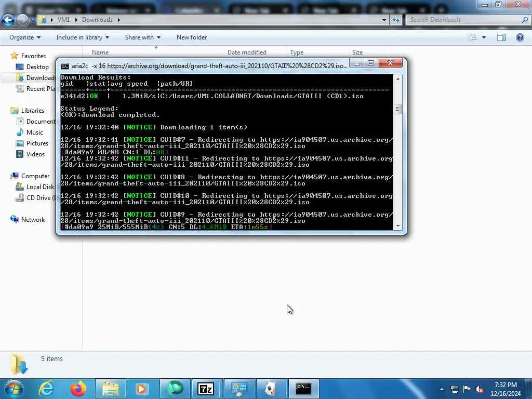This screenshot has width=532, height=399.
Task: Click the Downloads breadcrumb in address bar
Action: coord(97,20)
